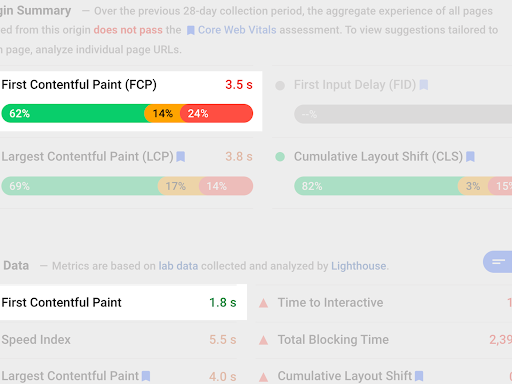Viewport: 512px width, 384px height.
Task: Open the lab data link
Action: pos(178,266)
